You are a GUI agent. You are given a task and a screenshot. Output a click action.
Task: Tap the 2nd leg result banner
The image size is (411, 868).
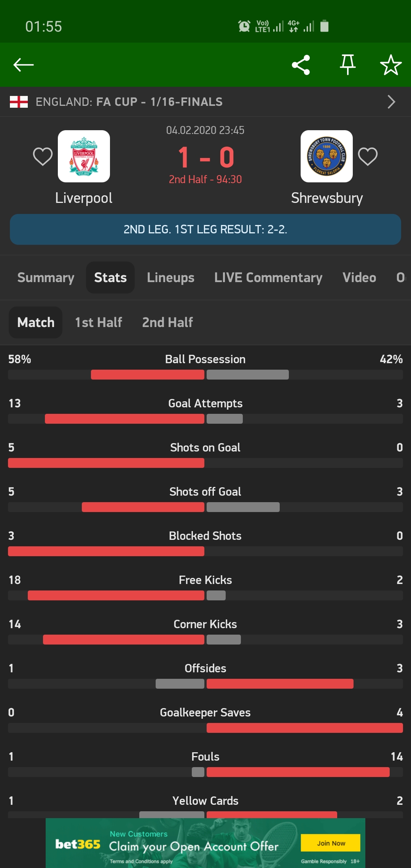(205, 229)
